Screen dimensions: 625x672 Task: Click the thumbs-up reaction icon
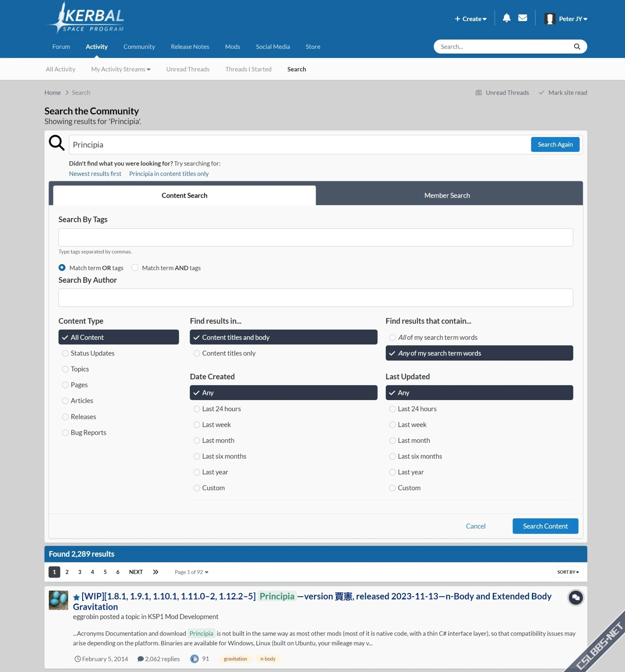(x=194, y=659)
